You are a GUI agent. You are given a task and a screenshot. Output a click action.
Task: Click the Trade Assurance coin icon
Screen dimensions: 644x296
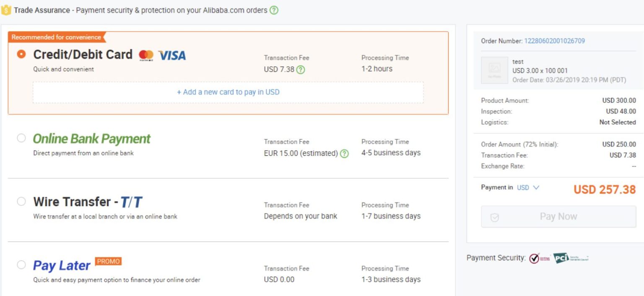tap(6, 10)
